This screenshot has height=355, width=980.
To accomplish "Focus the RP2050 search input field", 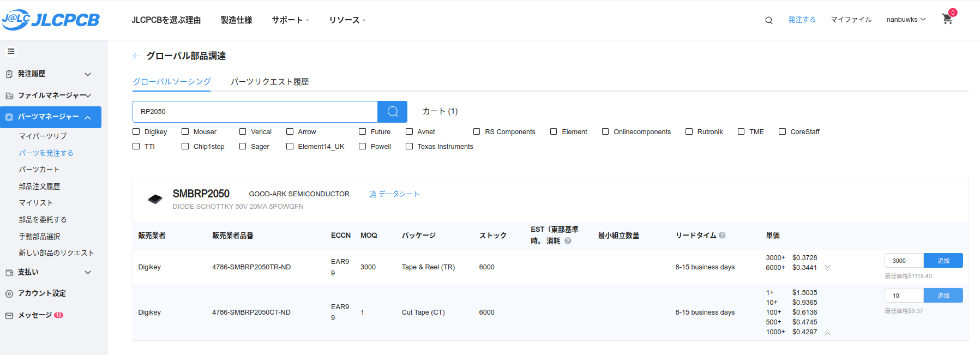I will coord(255,112).
